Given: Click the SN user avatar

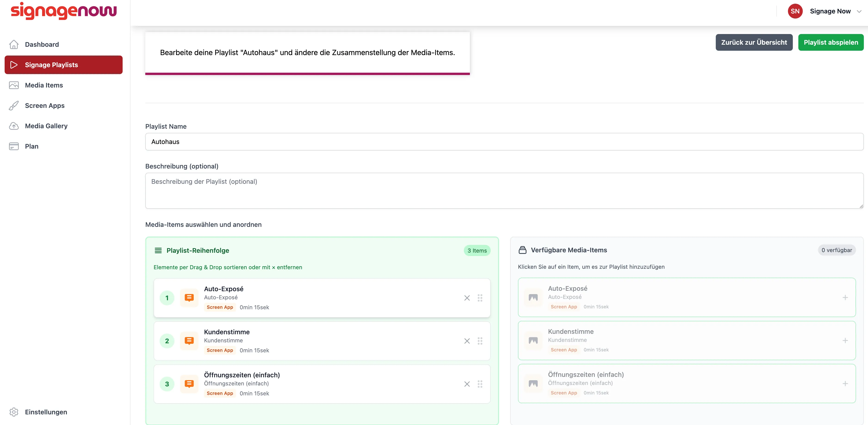Looking at the screenshot, I should coord(795,11).
